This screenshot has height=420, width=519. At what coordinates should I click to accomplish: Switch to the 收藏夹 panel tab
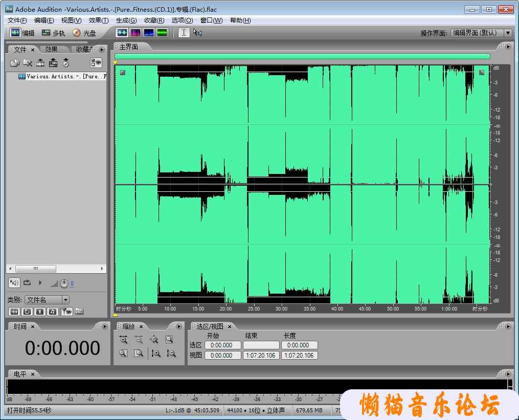pyautogui.click(x=84, y=49)
